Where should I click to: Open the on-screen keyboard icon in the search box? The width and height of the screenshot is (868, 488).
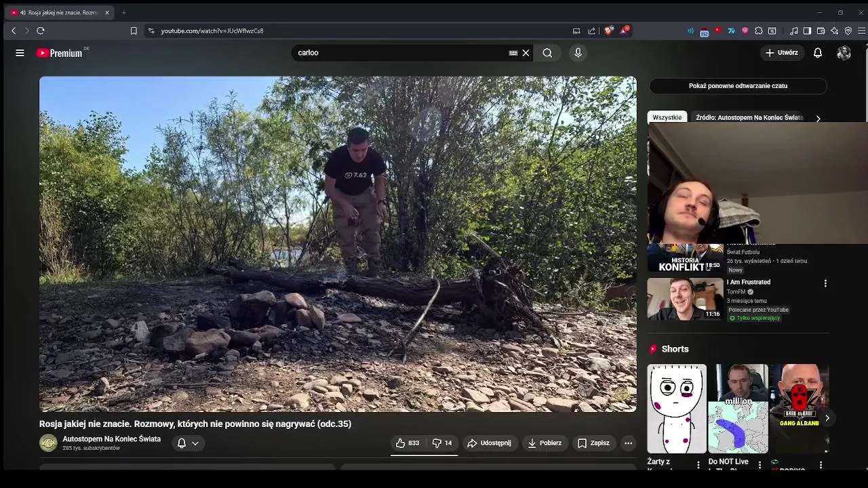pos(513,53)
